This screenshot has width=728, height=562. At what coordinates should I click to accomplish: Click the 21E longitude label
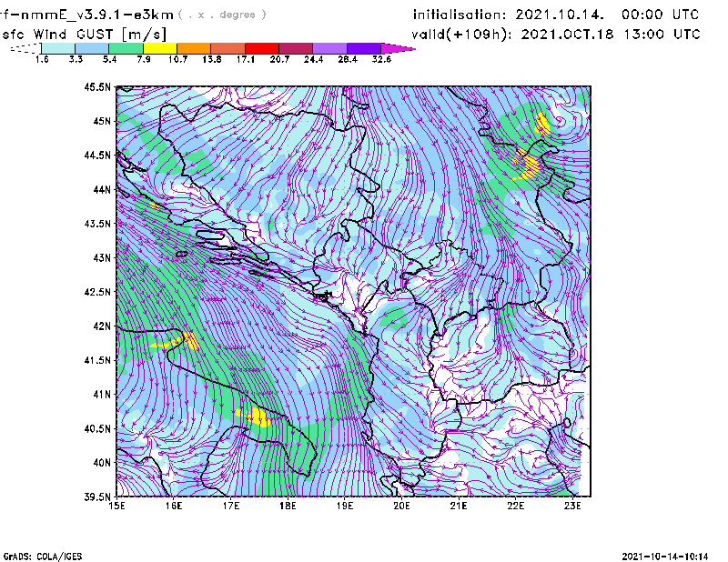[x=459, y=506]
